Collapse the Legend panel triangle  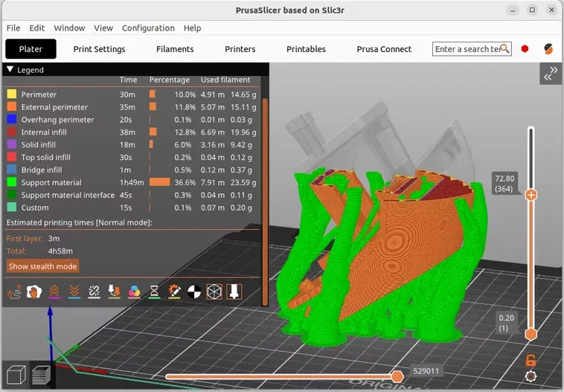pyautogui.click(x=10, y=69)
